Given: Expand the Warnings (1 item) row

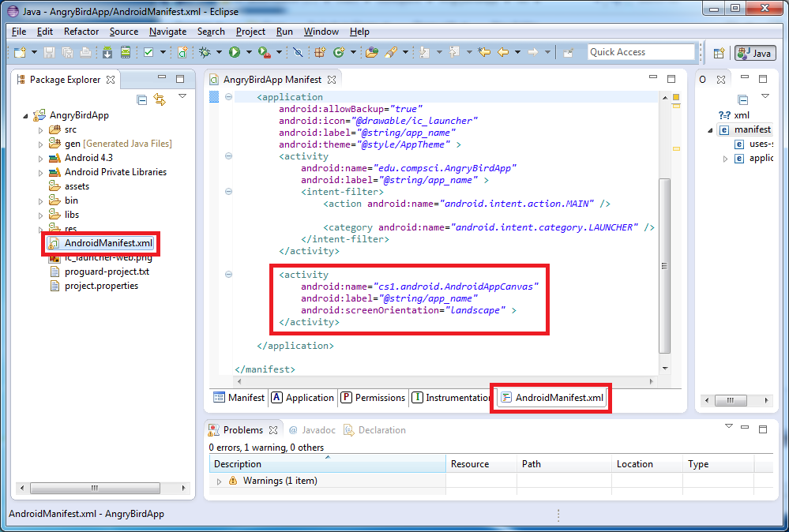Looking at the screenshot, I should click(220, 481).
